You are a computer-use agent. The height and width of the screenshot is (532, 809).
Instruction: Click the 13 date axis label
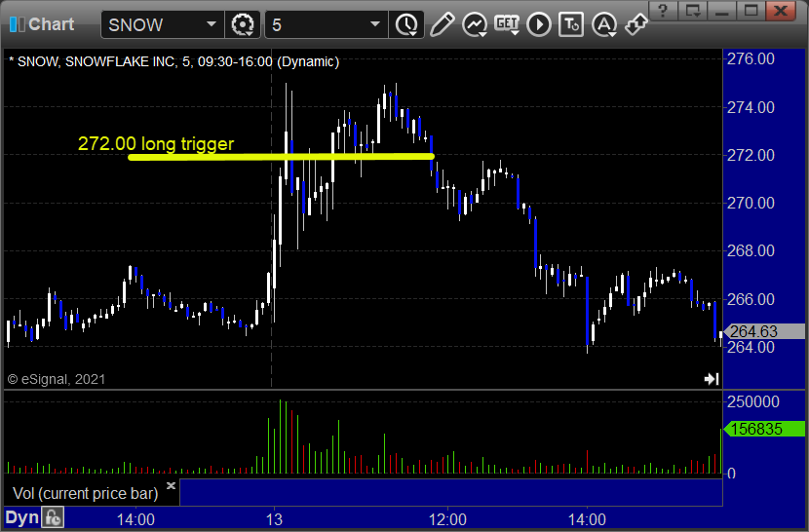coord(274,519)
